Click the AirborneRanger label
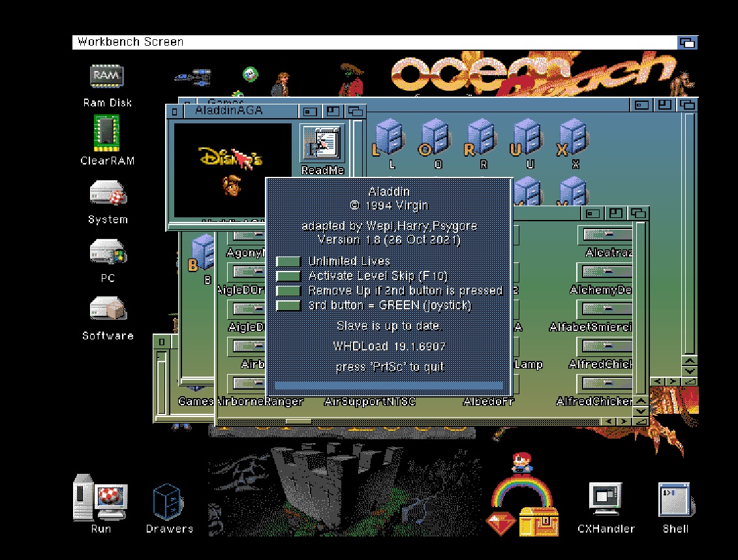 pyautogui.click(x=260, y=402)
